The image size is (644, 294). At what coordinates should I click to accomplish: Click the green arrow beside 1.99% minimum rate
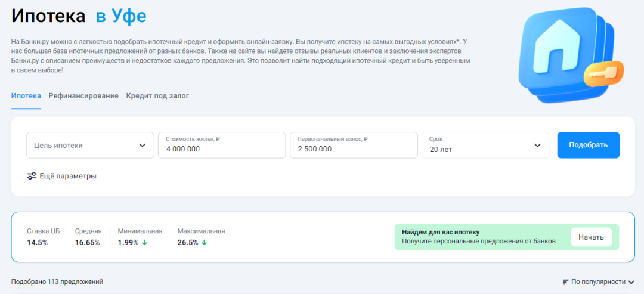point(144,242)
